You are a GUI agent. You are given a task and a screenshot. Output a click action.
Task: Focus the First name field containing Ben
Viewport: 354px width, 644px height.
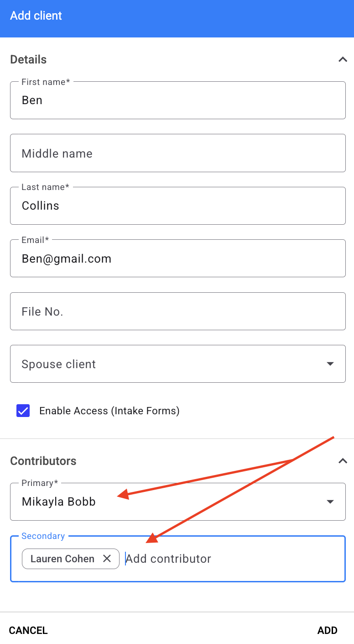tap(178, 100)
